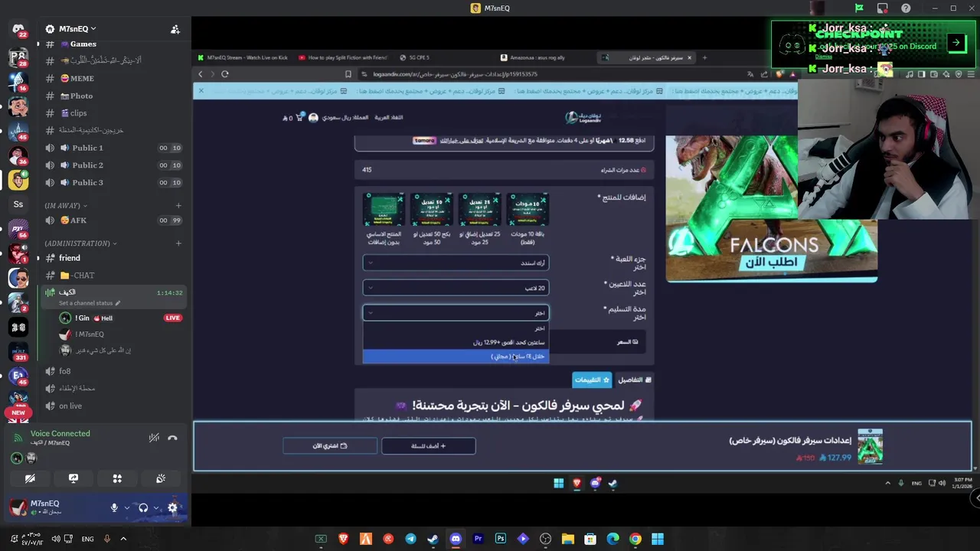
Task: Open microphone input options chevron
Action: tap(126, 507)
